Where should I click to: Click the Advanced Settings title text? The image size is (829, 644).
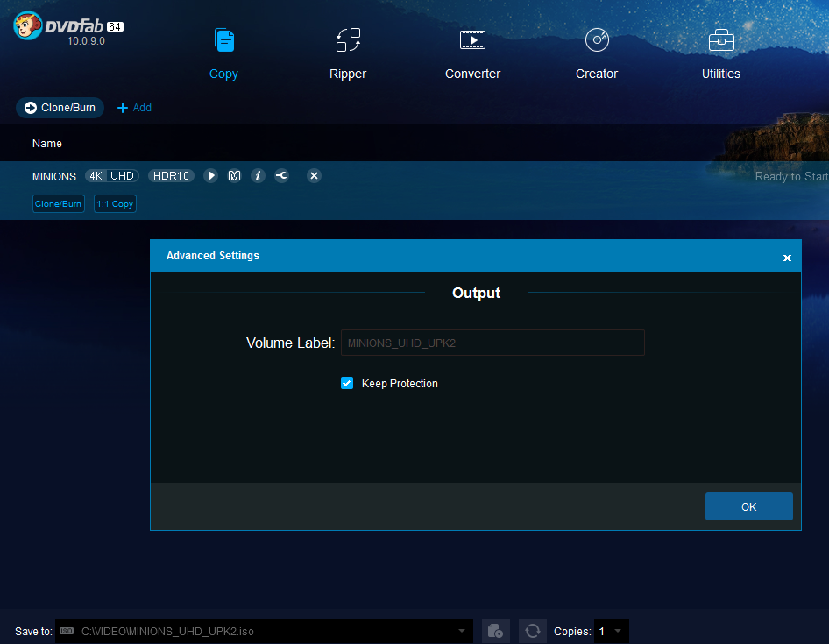tap(213, 255)
